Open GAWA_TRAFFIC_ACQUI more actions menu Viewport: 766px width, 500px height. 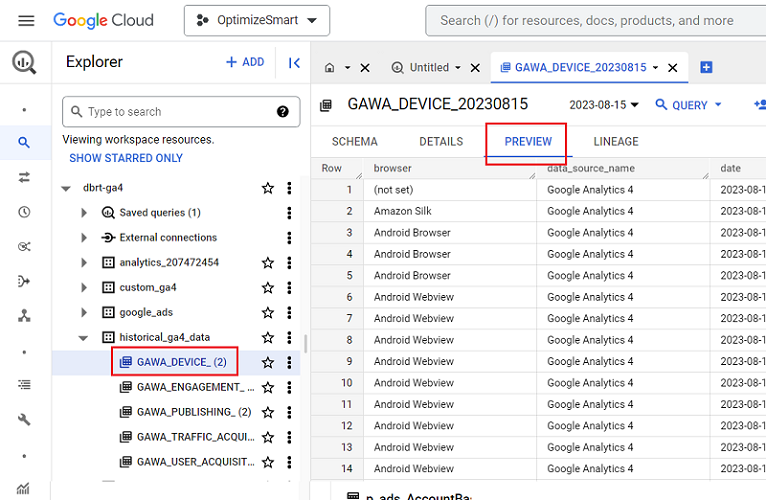click(x=289, y=437)
